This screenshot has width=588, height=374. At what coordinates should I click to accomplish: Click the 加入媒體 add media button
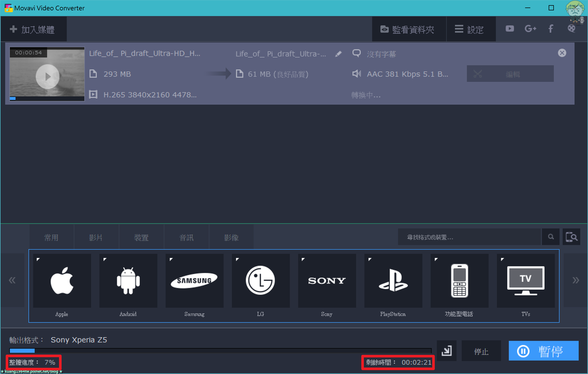[x=33, y=29]
